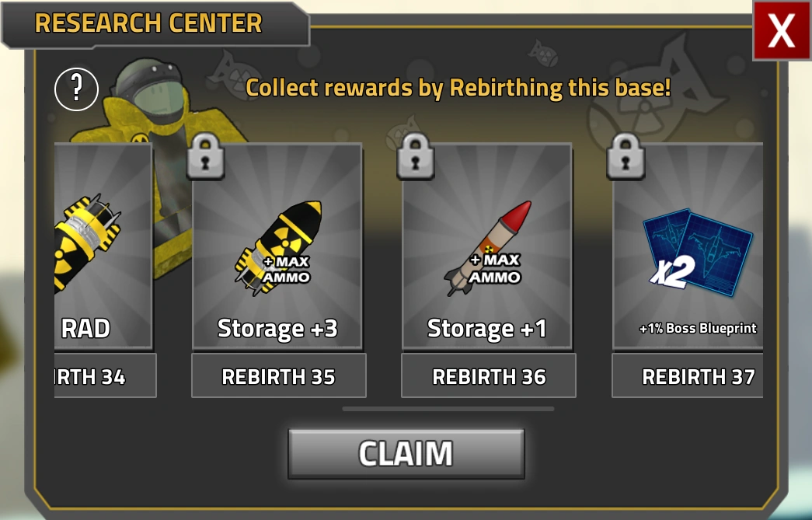Select the red-tipped missile max ammo icon
812x520 pixels.
coord(487,249)
